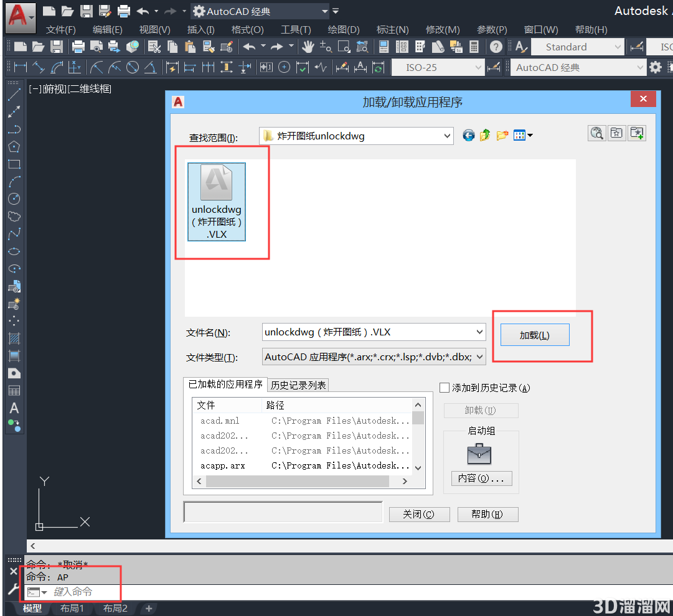Open the 编辑(E) menu
Image resolution: width=673 pixels, height=616 pixels.
tap(107, 30)
